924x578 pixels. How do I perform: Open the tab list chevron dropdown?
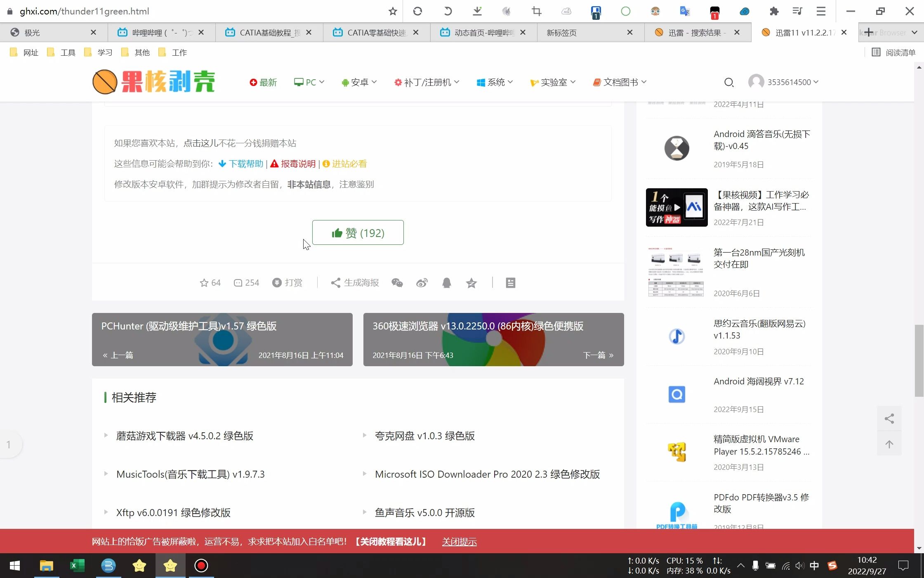[x=914, y=32]
